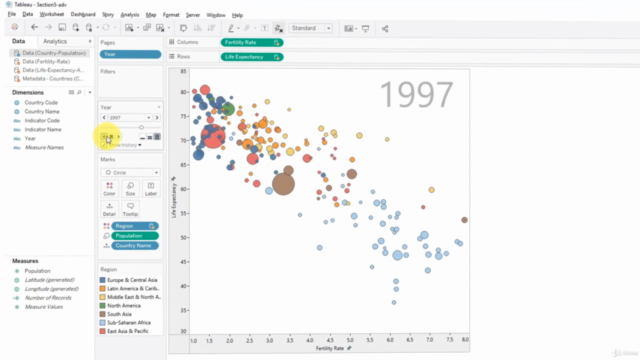Switch to the Data pane tab
The image size is (640, 360).
coord(18,41)
